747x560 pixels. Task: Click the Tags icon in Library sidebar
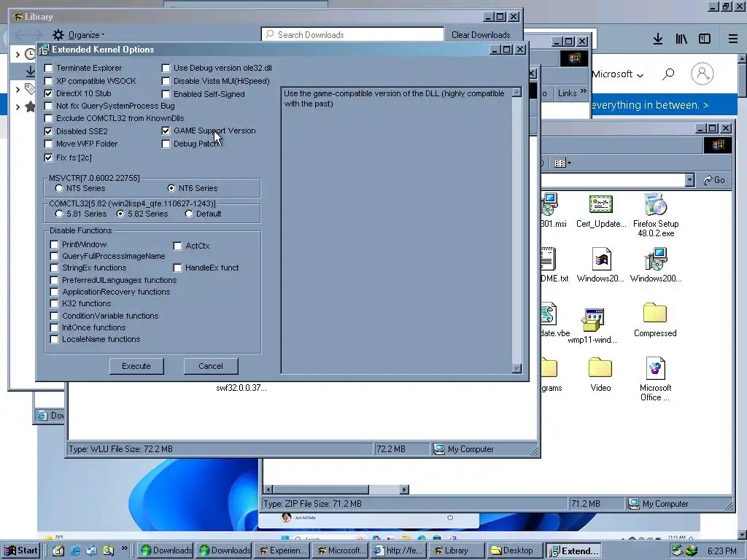tap(30, 88)
